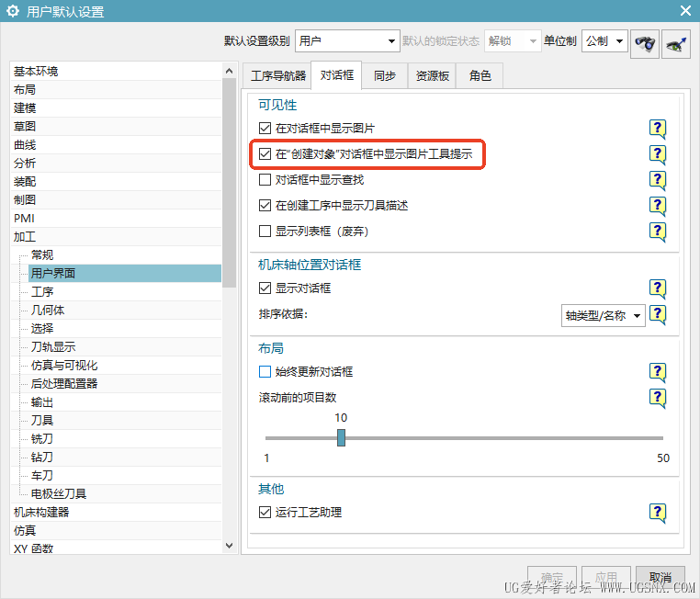Select 仿真与可视化 under 加工
This screenshot has height=599, width=700.
coord(125,366)
